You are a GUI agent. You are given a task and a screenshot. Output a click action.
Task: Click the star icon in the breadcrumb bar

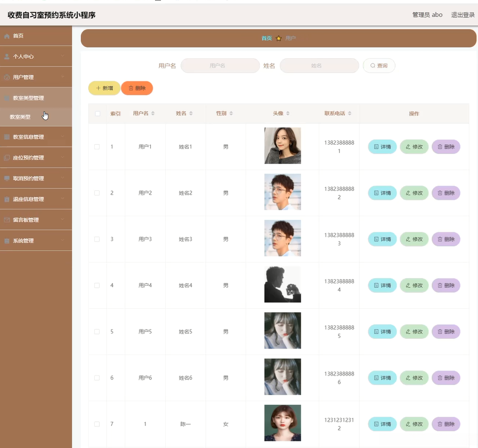(278, 38)
